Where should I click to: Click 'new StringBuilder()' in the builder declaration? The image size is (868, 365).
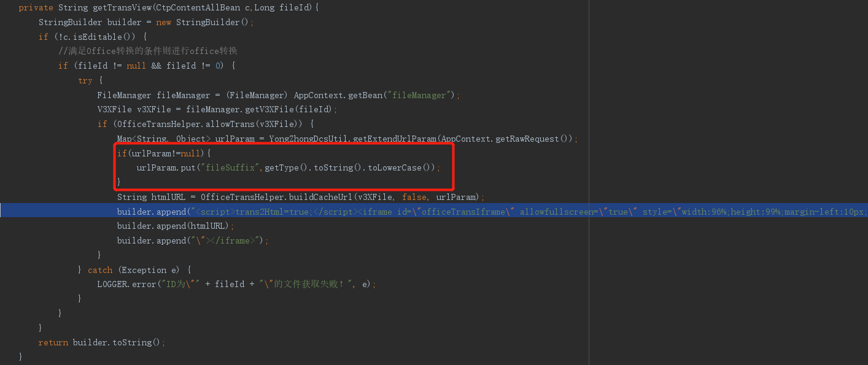(202, 22)
